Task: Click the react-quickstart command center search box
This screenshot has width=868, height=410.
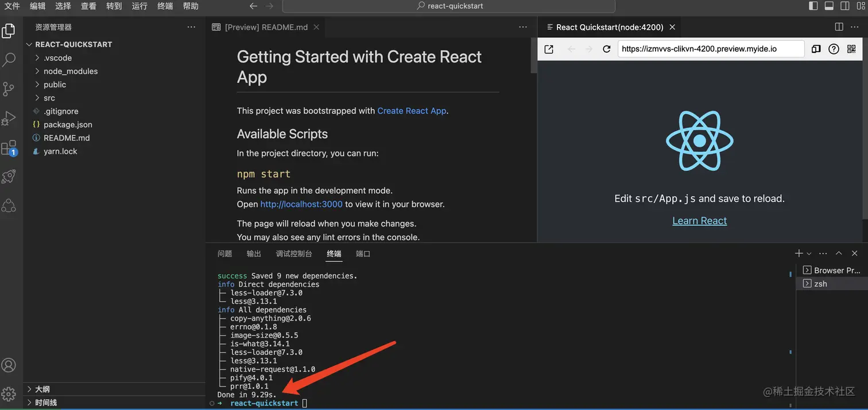Action: (x=449, y=6)
